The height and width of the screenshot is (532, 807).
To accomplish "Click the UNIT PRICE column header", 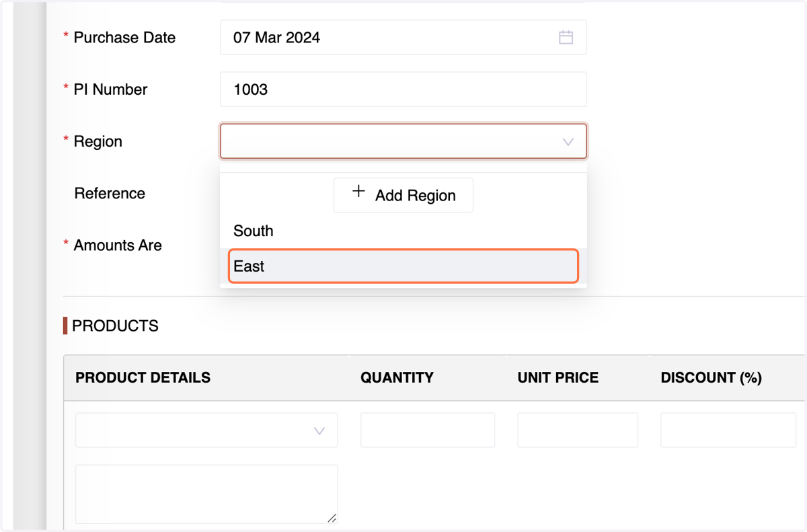I will pos(558,378).
